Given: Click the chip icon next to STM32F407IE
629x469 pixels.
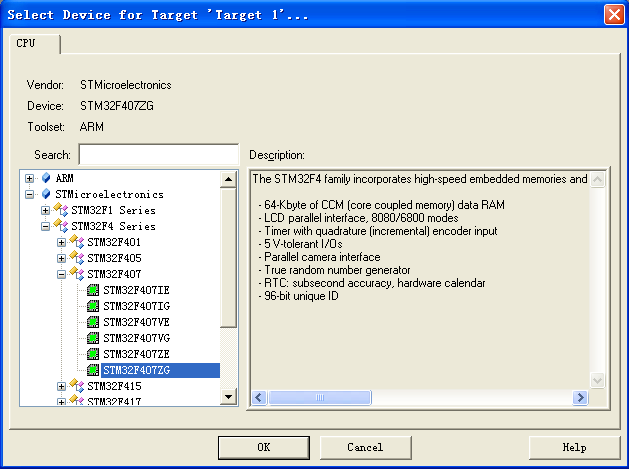Looking at the screenshot, I should 93,290.
